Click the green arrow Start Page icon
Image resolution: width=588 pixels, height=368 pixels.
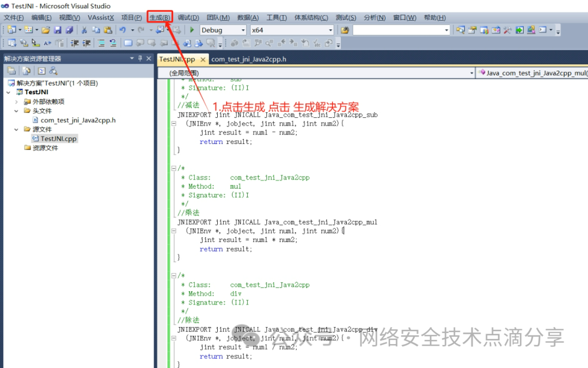519,30
